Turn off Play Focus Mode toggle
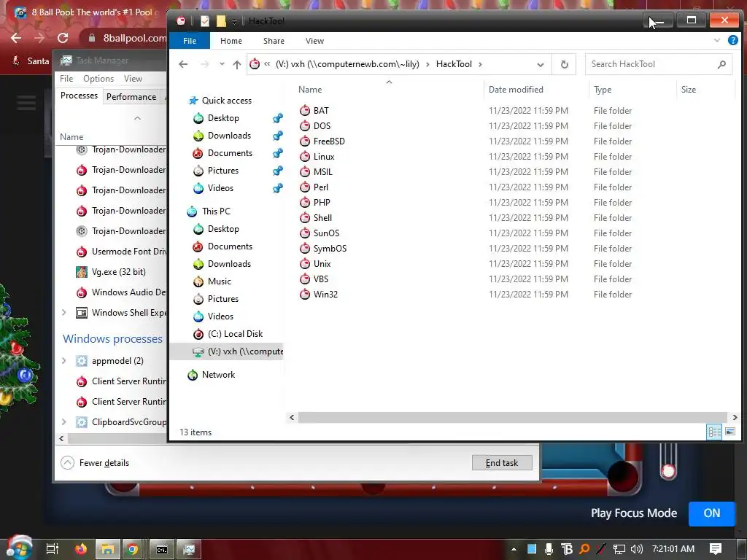 click(x=712, y=513)
